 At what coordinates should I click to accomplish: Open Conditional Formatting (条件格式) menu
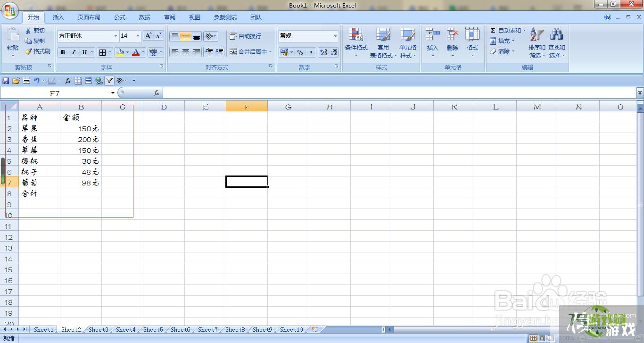[356, 42]
